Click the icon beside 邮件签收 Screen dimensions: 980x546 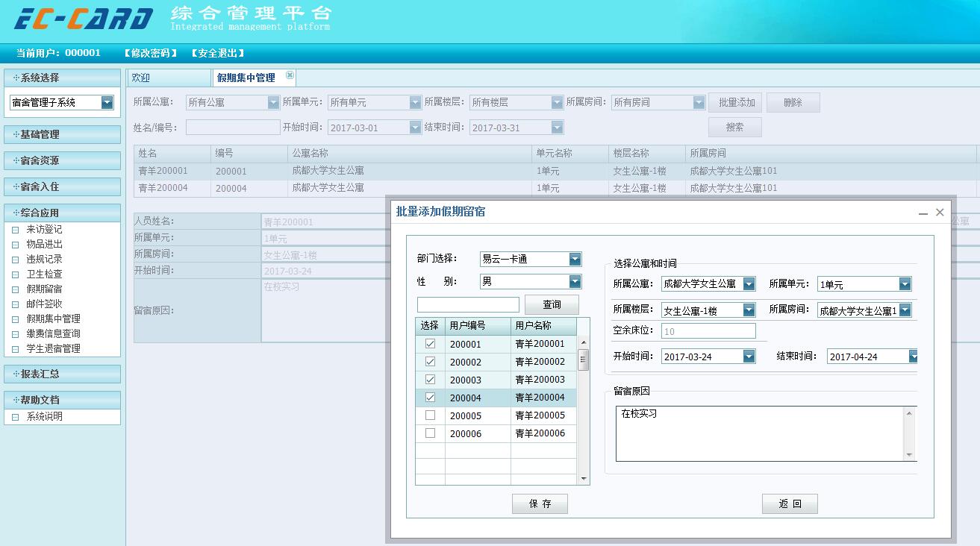(15, 304)
